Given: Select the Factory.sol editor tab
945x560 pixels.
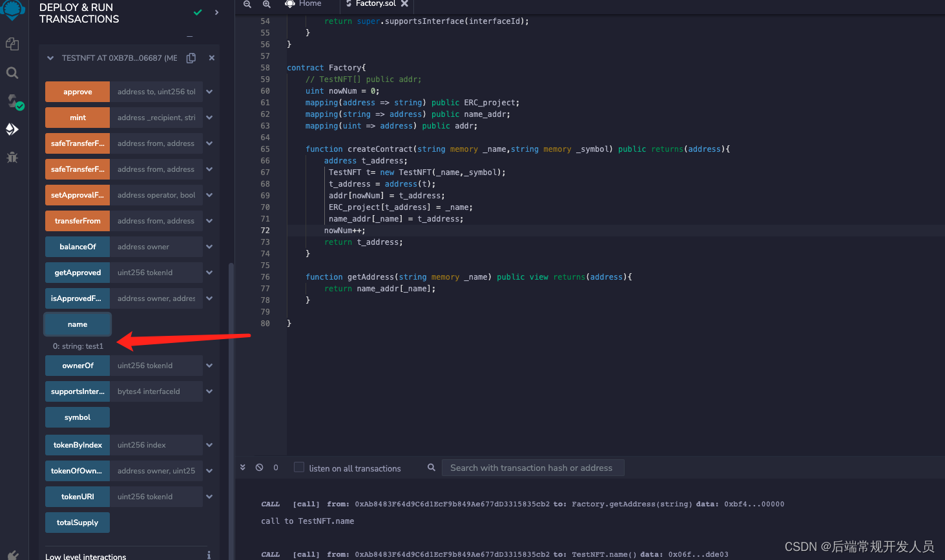Looking at the screenshot, I should tap(375, 4).
